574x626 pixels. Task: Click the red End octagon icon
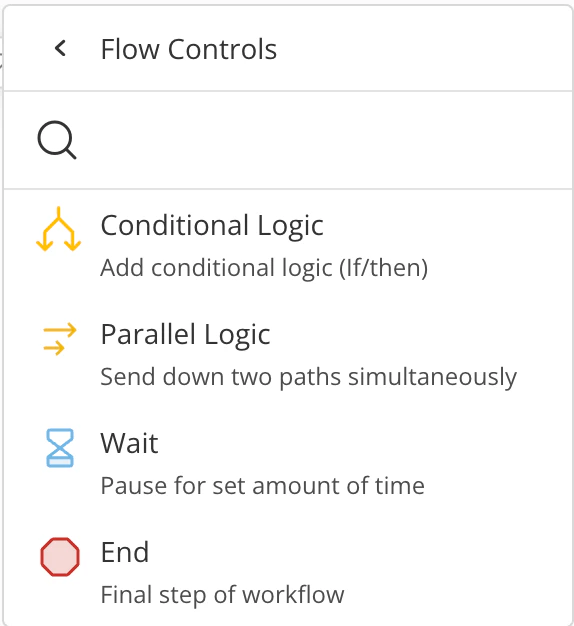click(x=60, y=557)
